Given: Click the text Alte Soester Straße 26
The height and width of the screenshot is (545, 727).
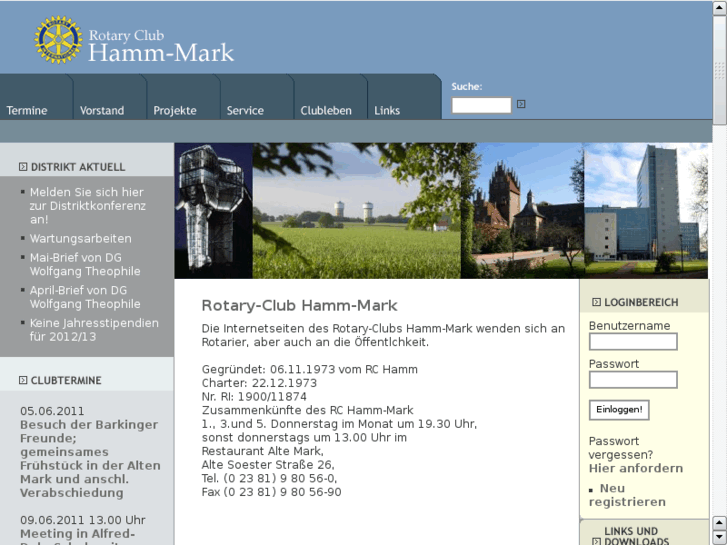Looking at the screenshot, I should 268,465.
